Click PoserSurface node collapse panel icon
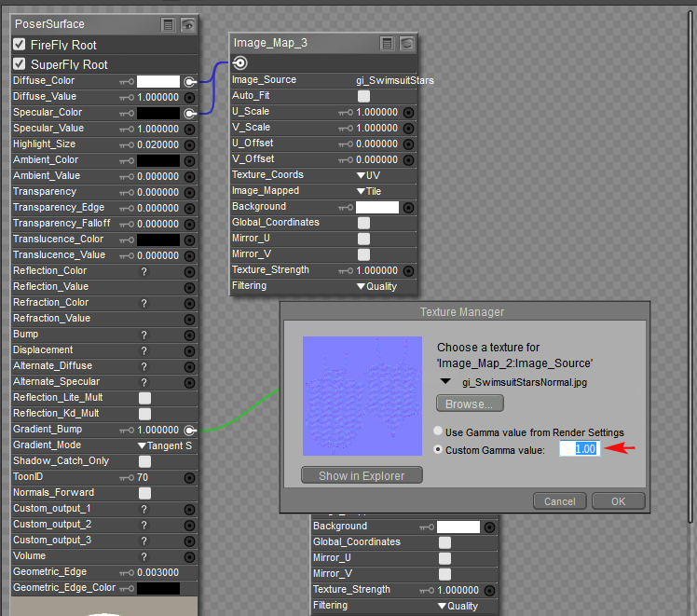The image size is (697, 616). click(168, 25)
